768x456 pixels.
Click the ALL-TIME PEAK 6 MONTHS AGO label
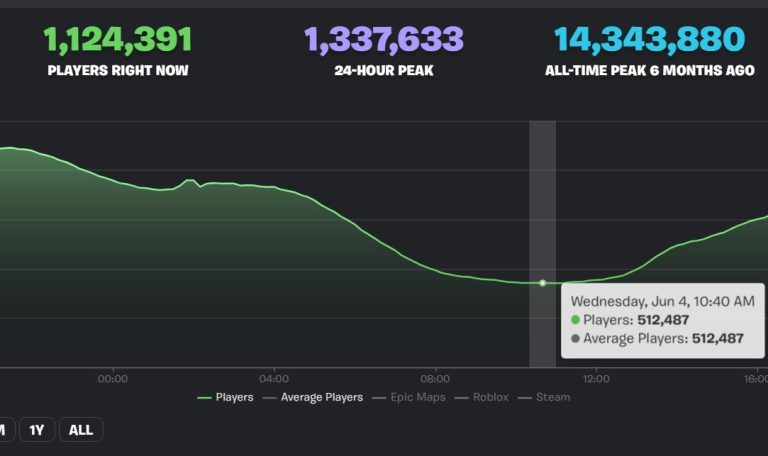[x=649, y=71]
